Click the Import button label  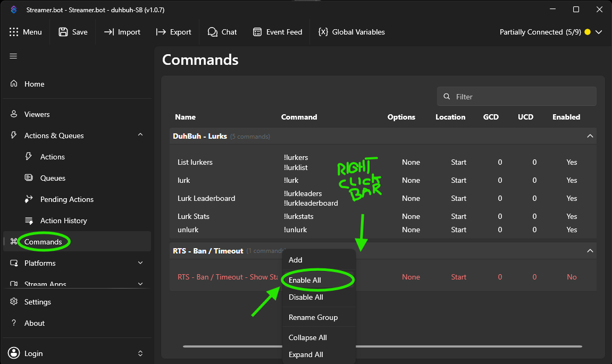(x=129, y=32)
